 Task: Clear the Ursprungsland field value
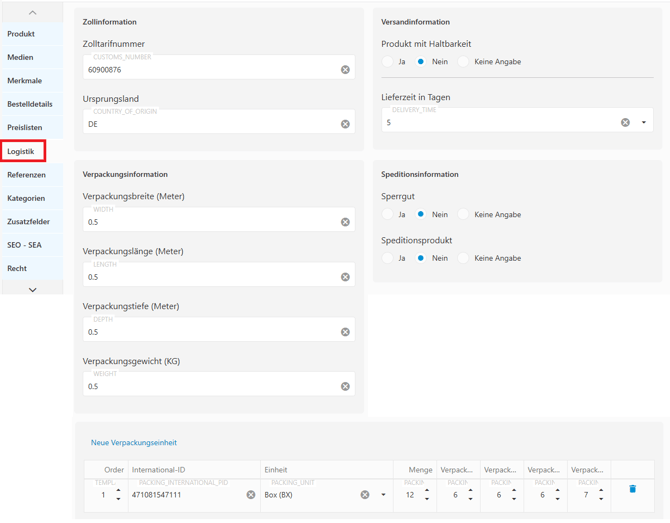coord(345,124)
